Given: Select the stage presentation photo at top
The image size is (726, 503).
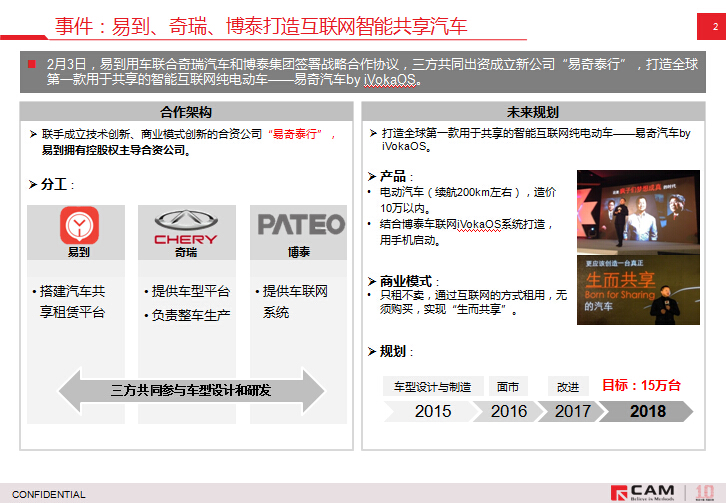Looking at the screenshot, I should tap(638, 212).
